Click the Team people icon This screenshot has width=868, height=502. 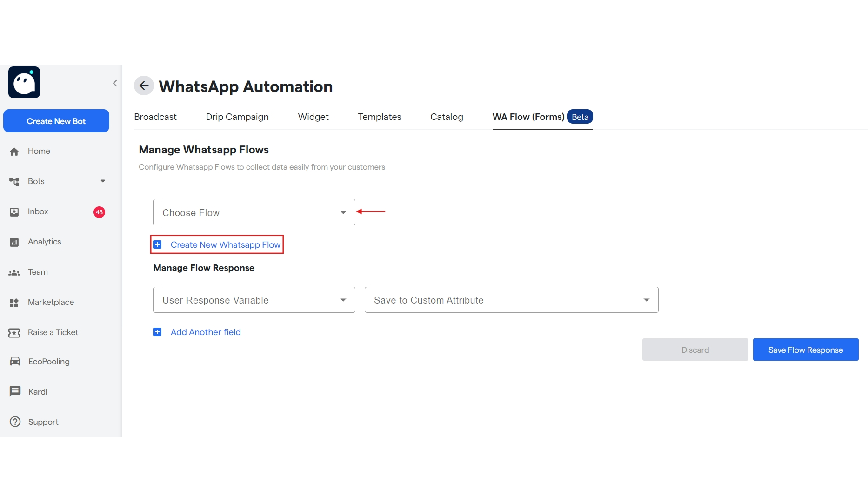(x=14, y=272)
